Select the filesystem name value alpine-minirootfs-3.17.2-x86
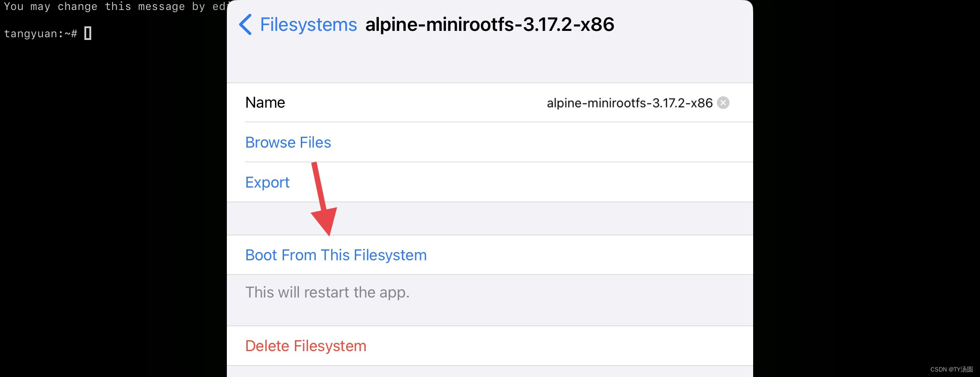Screen dimensions: 980x377 [x=631, y=103]
